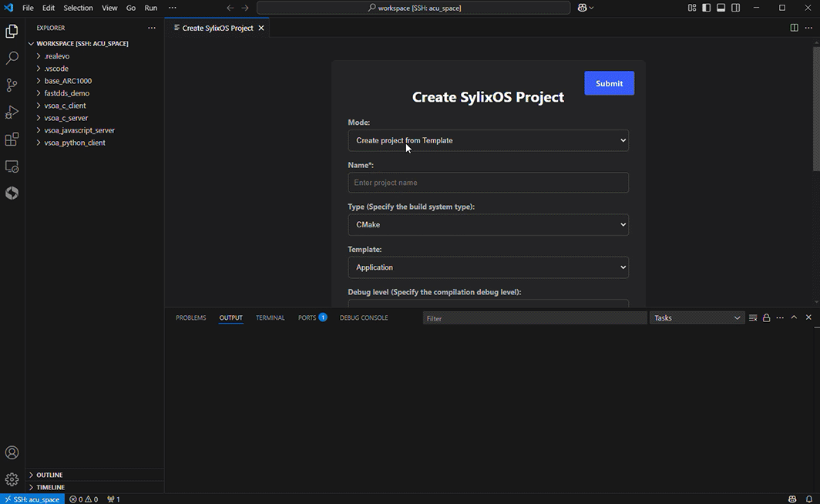The image size is (820, 504).
Task: Open the Source Control view icon
Action: click(x=12, y=86)
